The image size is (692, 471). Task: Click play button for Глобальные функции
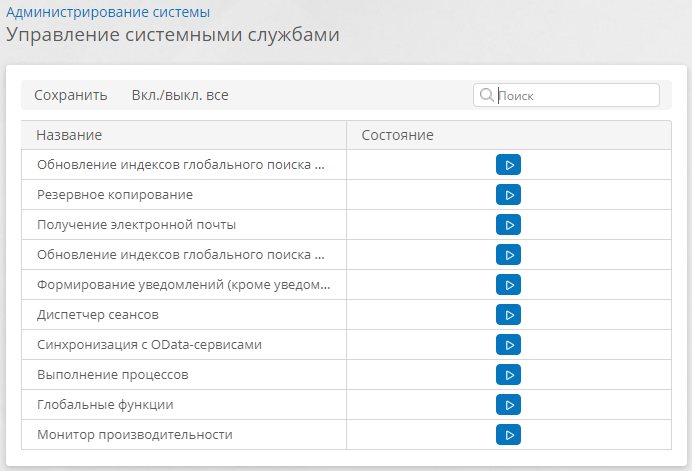(508, 405)
